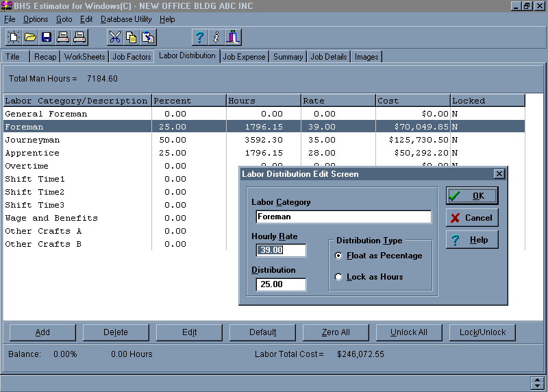Image resolution: width=548 pixels, height=392 pixels.
Task: Click the app icon in title bar
Action: click(6, 6)
